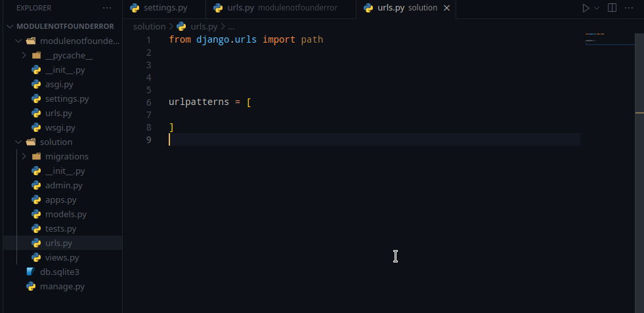The height and width of the screenshot is (313, 644).
Task: Click the __pycache__ folder icon
Action: tap(36, 55)
